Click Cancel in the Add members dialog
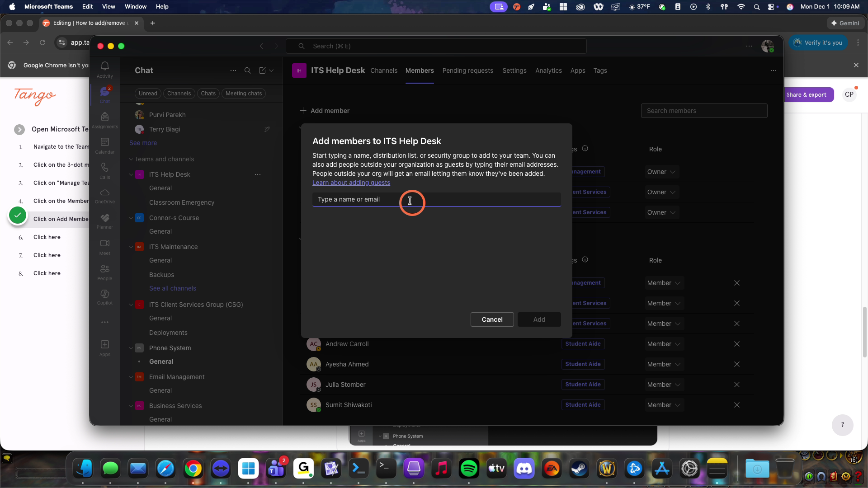 click(x=492, y=319)
